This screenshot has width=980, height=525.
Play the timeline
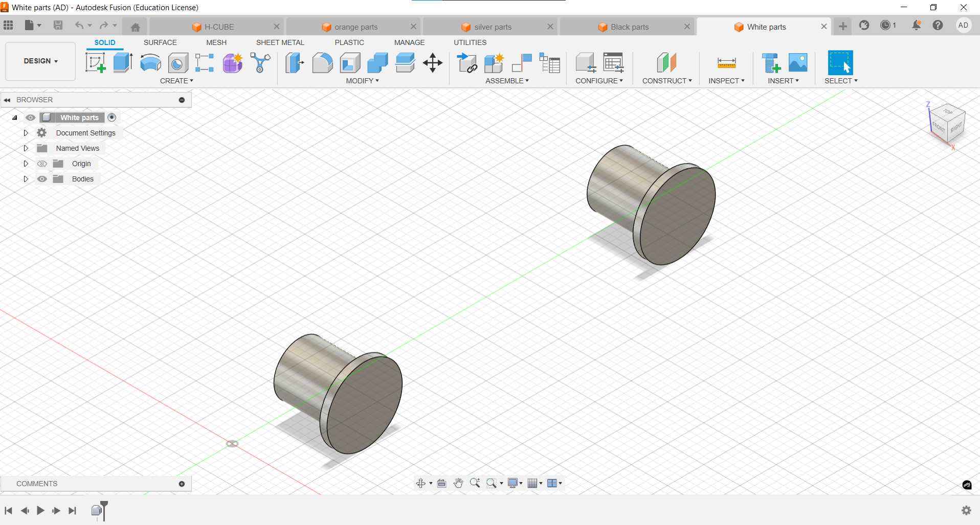[40, 510]
